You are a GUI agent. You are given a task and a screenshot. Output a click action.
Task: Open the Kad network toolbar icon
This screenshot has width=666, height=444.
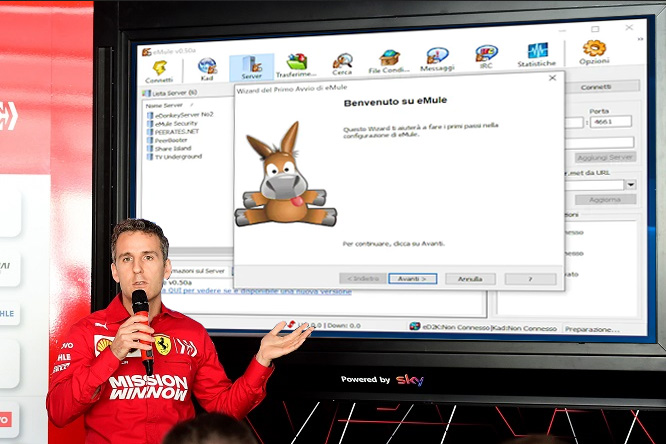[x=207, y=66]
